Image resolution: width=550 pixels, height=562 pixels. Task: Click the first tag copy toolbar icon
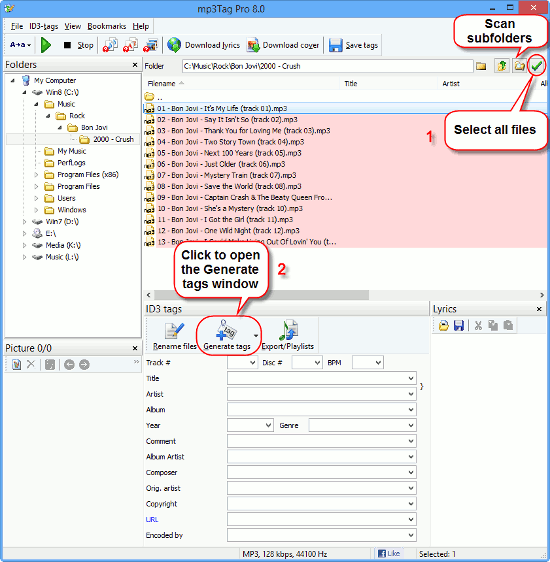click(110, 46)
